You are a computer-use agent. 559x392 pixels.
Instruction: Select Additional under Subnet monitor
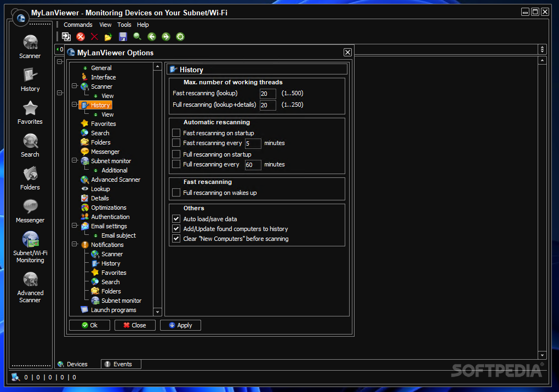(114, 170)
